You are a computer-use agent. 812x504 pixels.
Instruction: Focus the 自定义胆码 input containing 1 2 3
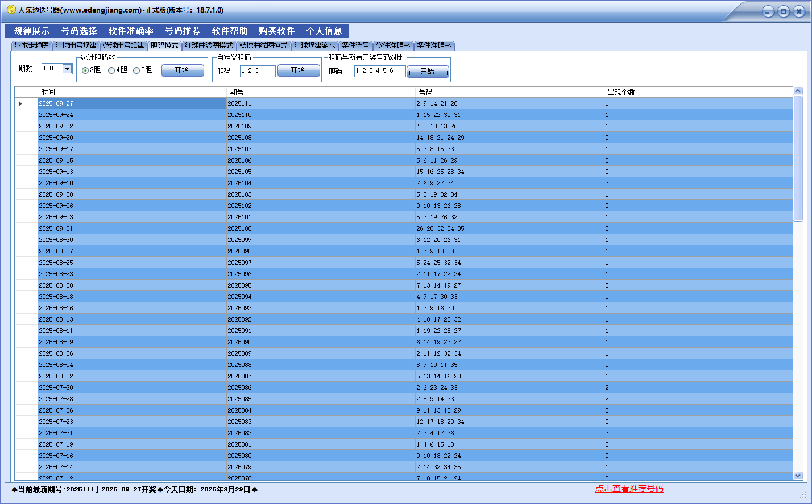point(257,71)
